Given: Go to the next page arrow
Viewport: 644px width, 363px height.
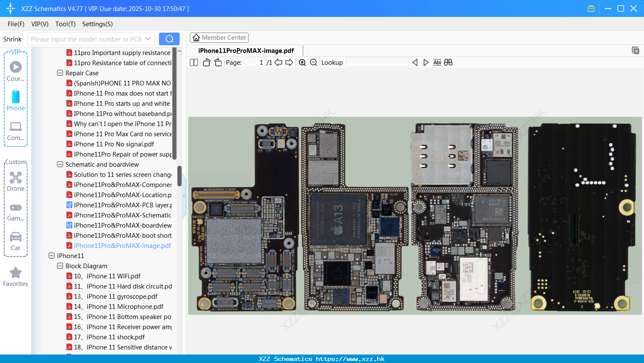Looking at the screenshot, I should coord(289,63).
